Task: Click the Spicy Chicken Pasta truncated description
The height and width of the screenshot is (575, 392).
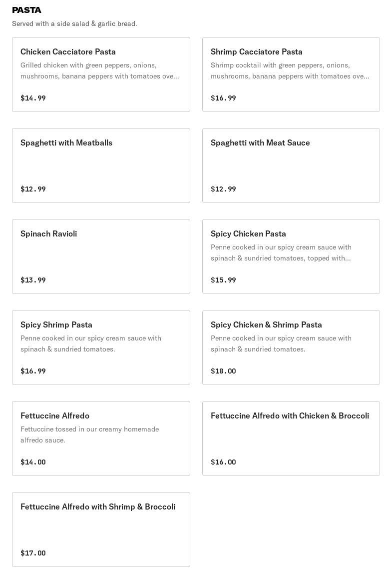Action: coord(281,252)
